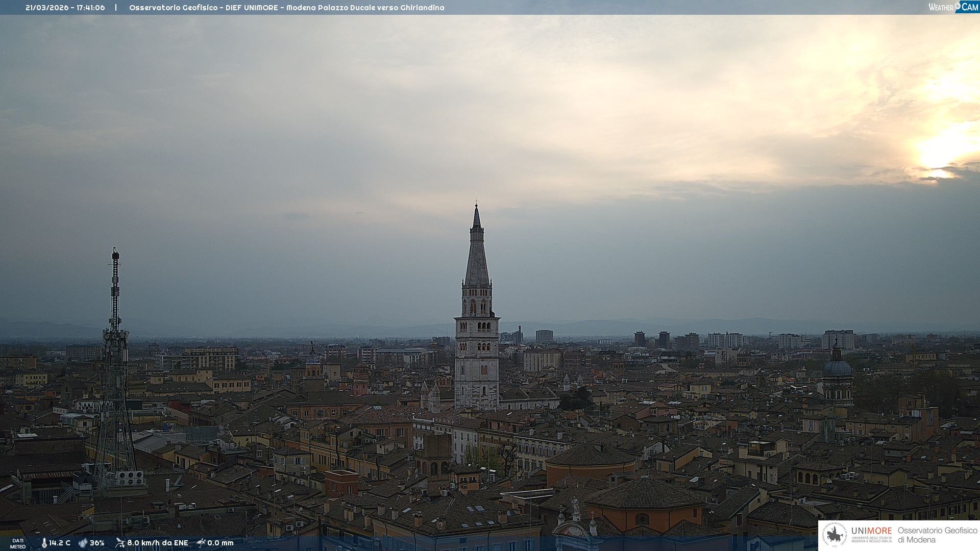The height and width of the screenshot is (551, 980).
Task: Click the Ghirlandina bell tower spire
Action: [477, 255]
